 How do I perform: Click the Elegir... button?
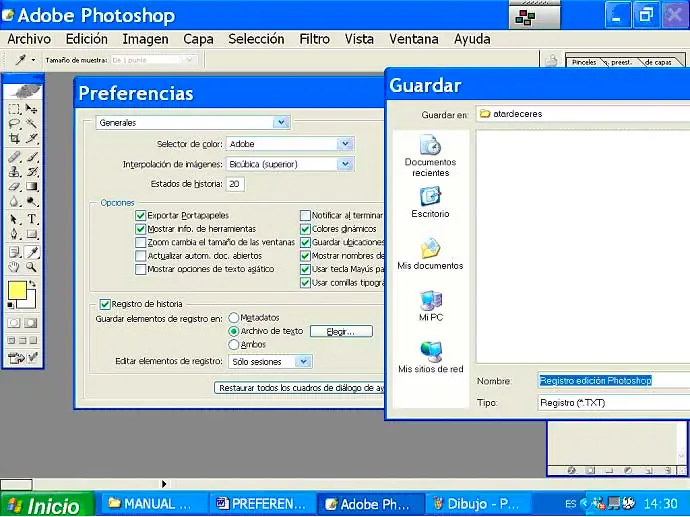coord(341,331)
